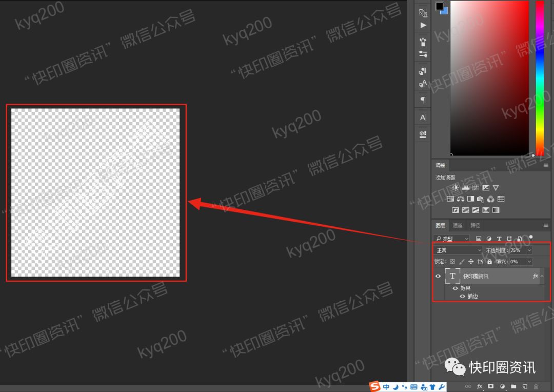
Task: Add a Levels adjustment
Action: (x=466, y=188)
